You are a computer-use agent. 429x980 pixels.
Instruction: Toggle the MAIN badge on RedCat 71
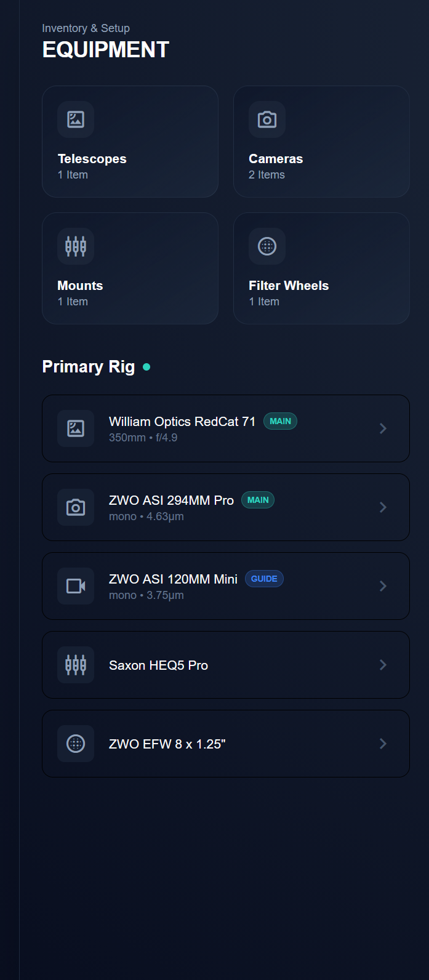pyautogui.click(x=280, y=421)
